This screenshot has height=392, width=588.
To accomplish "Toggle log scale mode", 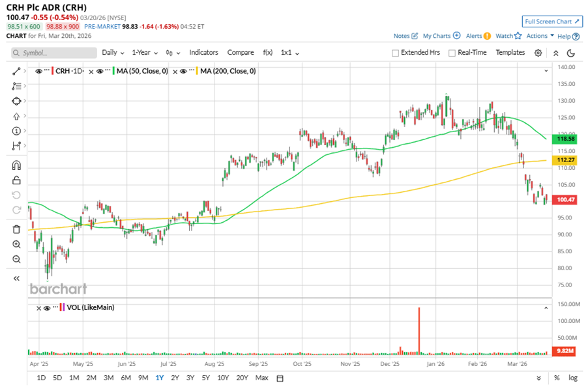I will [x=572, y=378].
